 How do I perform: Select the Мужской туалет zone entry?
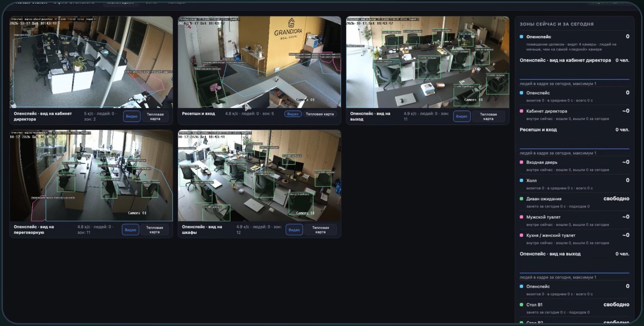(x=574, y=220)
